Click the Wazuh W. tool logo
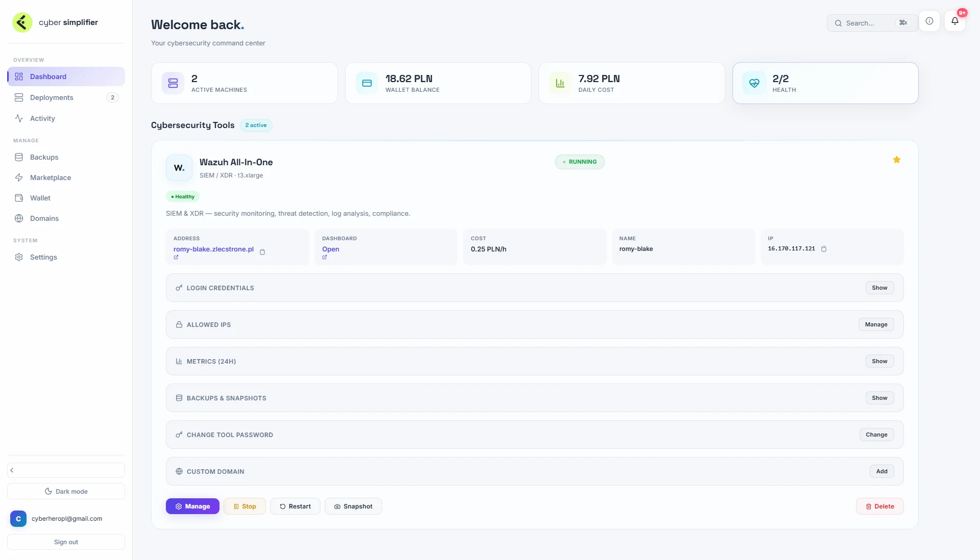Screen dimensions: 980x560 tap(179, 168)
